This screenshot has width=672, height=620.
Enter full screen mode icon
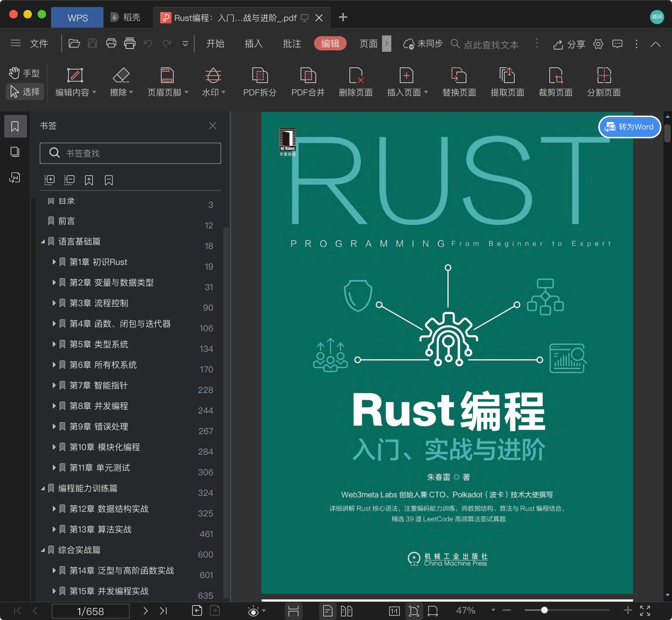click(645, 611)
